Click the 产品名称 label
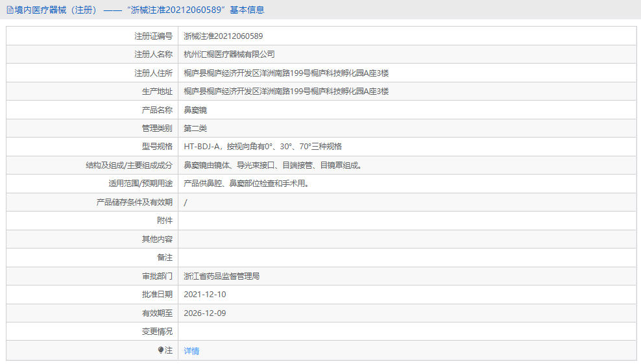Screen dimensions: 641x364 point(157,110)
